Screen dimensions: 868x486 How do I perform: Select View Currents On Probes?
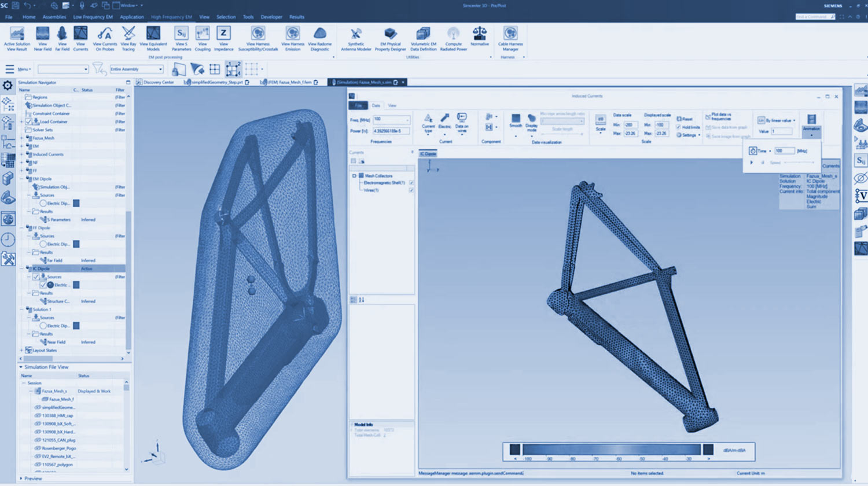(x=105, y=38)
